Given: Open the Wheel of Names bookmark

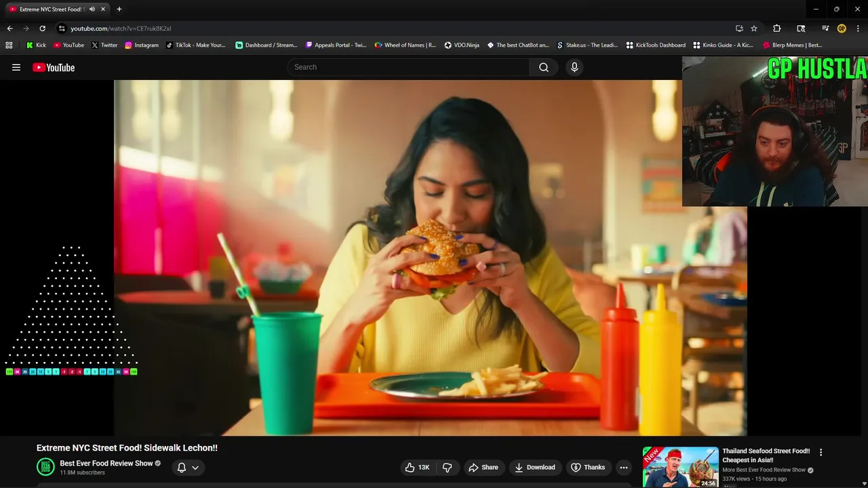Looking at the screenshot, I should [x=406, y=45].
